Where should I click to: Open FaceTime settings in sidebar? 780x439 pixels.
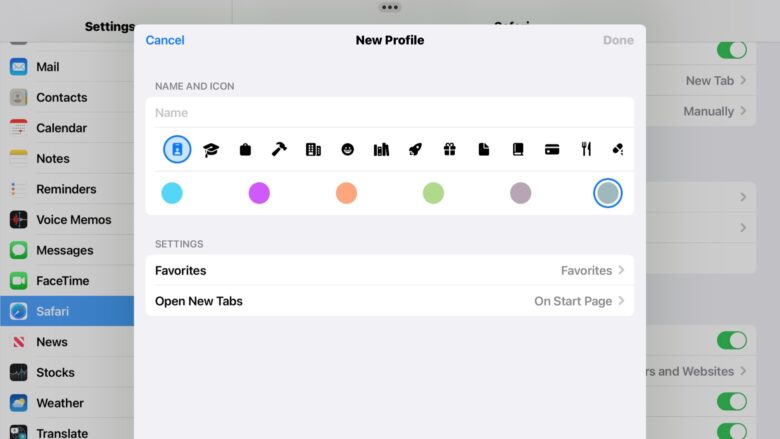[67, 281]
